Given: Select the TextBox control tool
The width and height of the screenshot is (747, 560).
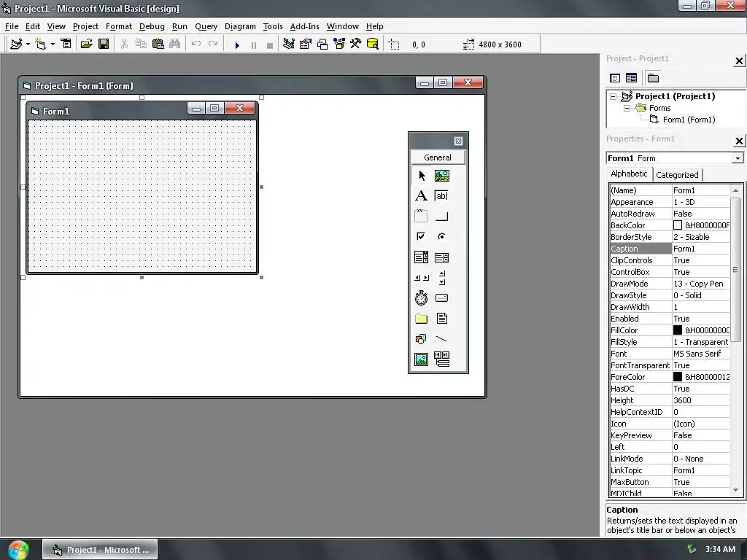Looking at the screenshot, I should point(441,195).
